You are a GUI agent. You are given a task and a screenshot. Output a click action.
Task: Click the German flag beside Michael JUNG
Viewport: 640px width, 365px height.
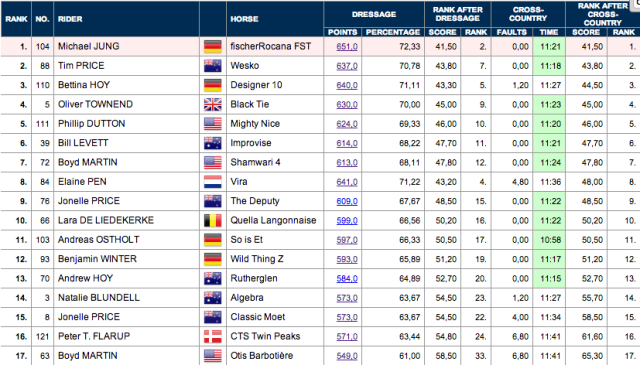click(213, 47)
